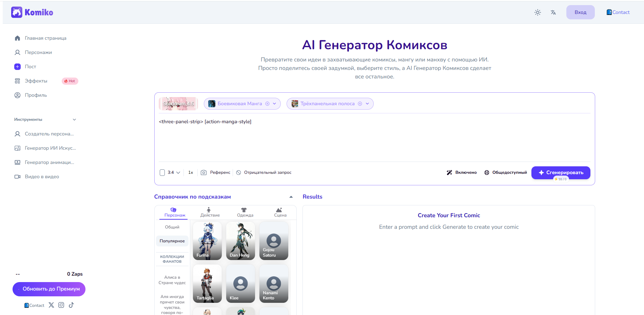Remove the Боевиковая Манга style via x icon
This screenshot has width=644, height=315.
pos(267,104)
